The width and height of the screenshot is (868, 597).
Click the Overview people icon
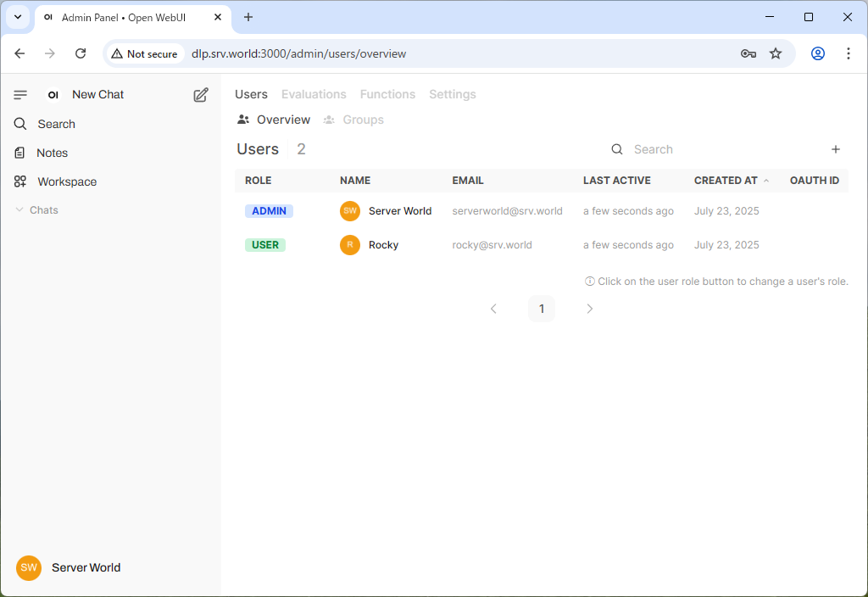243,120
